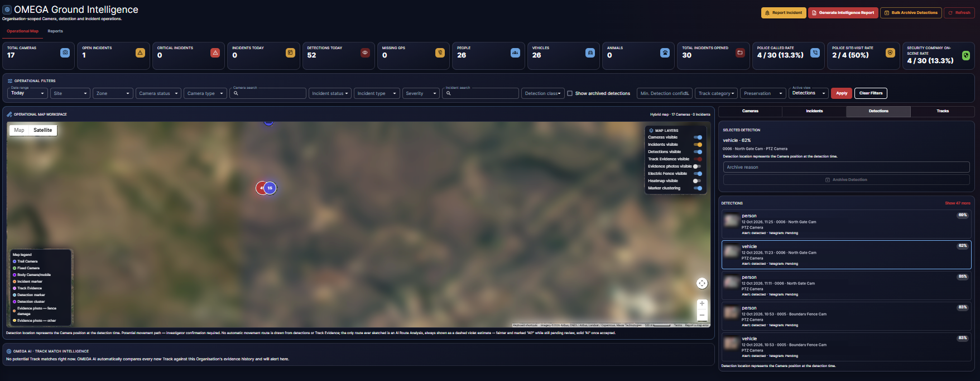This screenshot has height=381, width=980.
Task: Open the Site filter dropdown
Action: point(70,93)
